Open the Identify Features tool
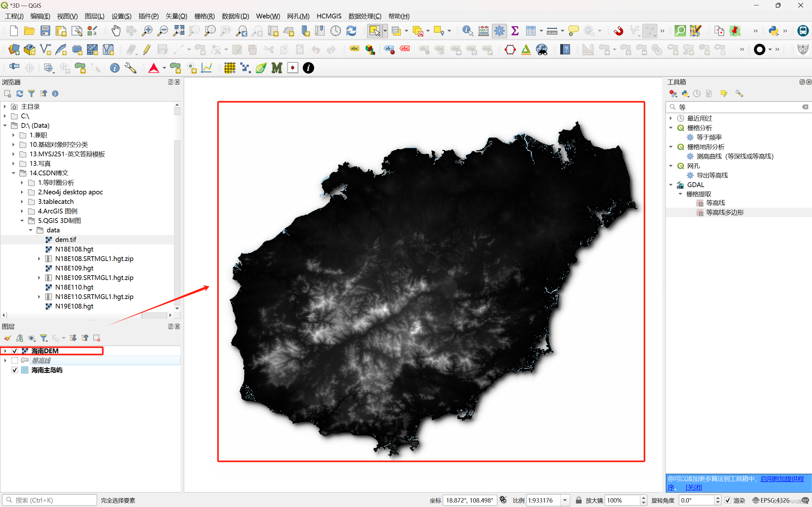Image resolution: width=812 pixels, height=507 pixels. (x=467, y=31)
